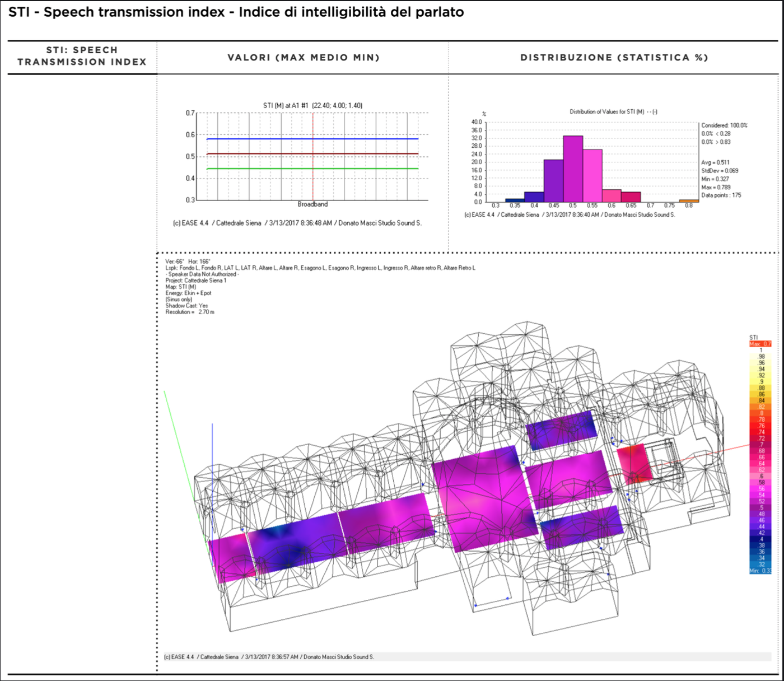Pick the yellow 0.9 band in STI legend
Image resolution: width=784 pixels, height=681 pixels.
pos(760,381)
